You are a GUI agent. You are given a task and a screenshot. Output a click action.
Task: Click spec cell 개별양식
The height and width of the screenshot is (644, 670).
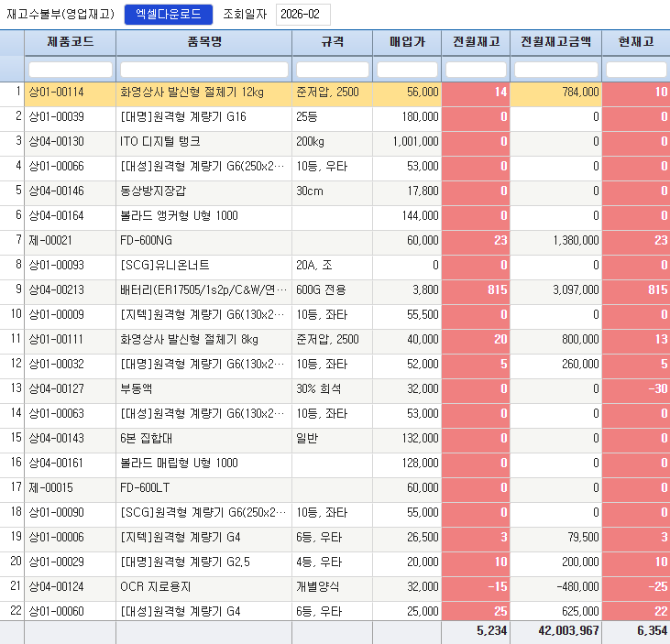click(318, 587)
